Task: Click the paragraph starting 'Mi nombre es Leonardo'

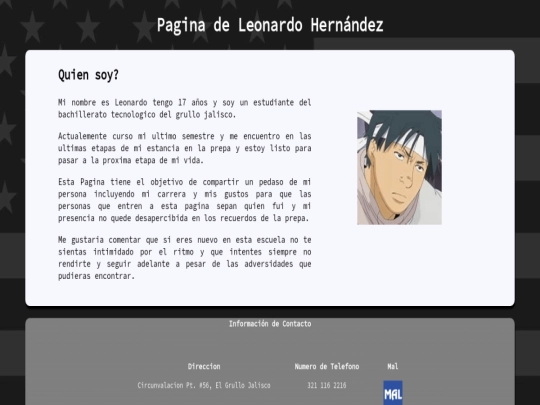Action: tap(185, 108)
